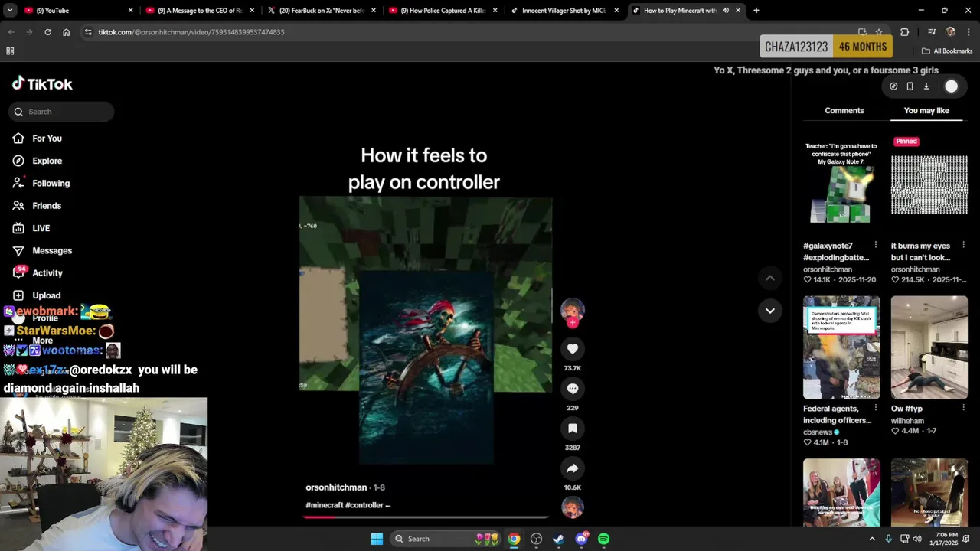Bookmark this page with the star icon
Image resolution: width=980 pixels, height=551 pixels.
click(878, 32)
